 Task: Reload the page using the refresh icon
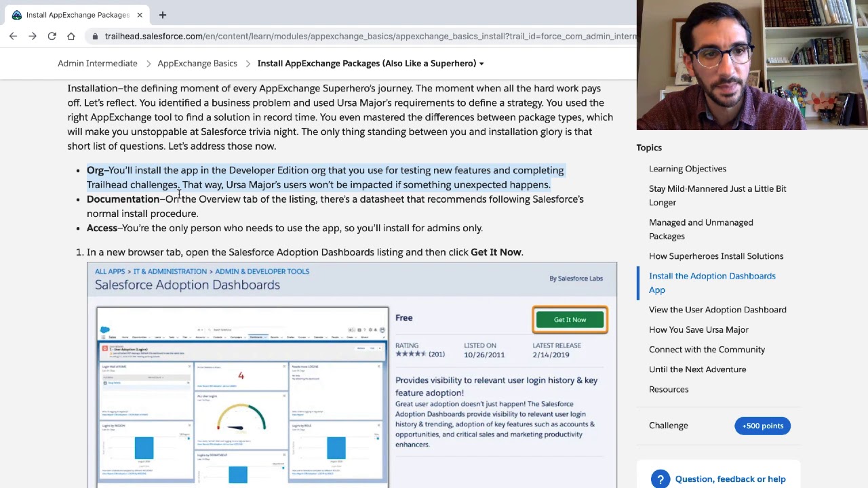point(52,36)
